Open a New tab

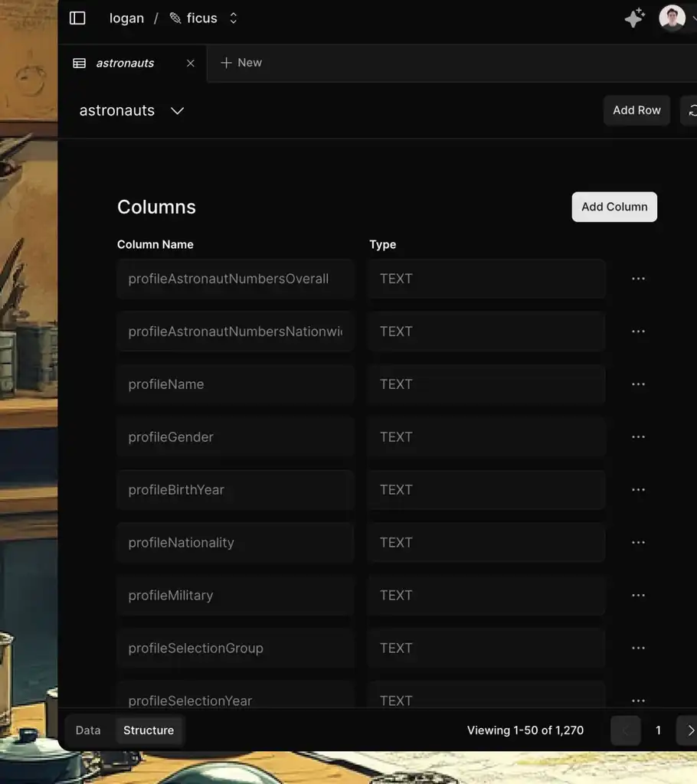pyautogui.click(x=241, y=63)
